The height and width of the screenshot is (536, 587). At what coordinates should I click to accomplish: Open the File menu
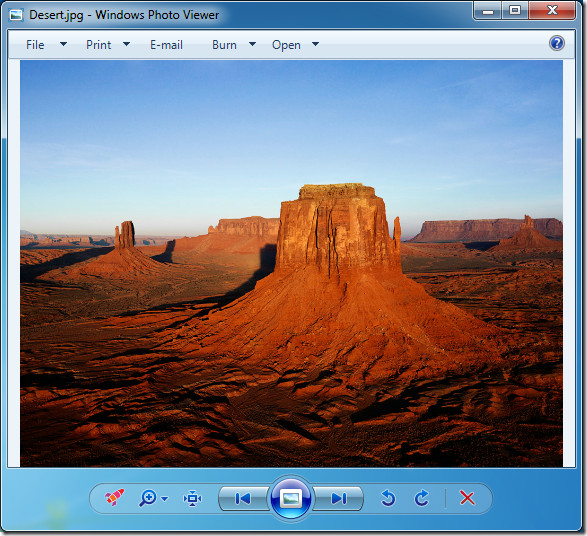click(x=35, y=45)
